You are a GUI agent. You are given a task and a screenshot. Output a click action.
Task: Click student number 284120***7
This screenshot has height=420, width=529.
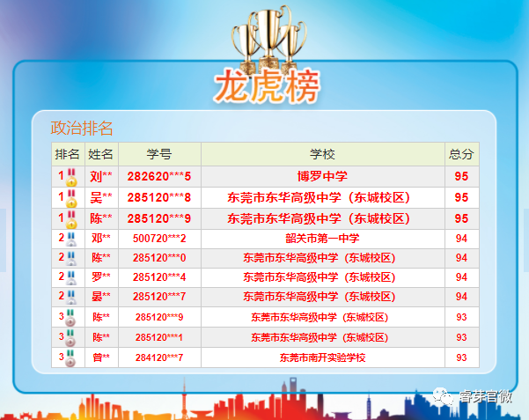[159, 357]
